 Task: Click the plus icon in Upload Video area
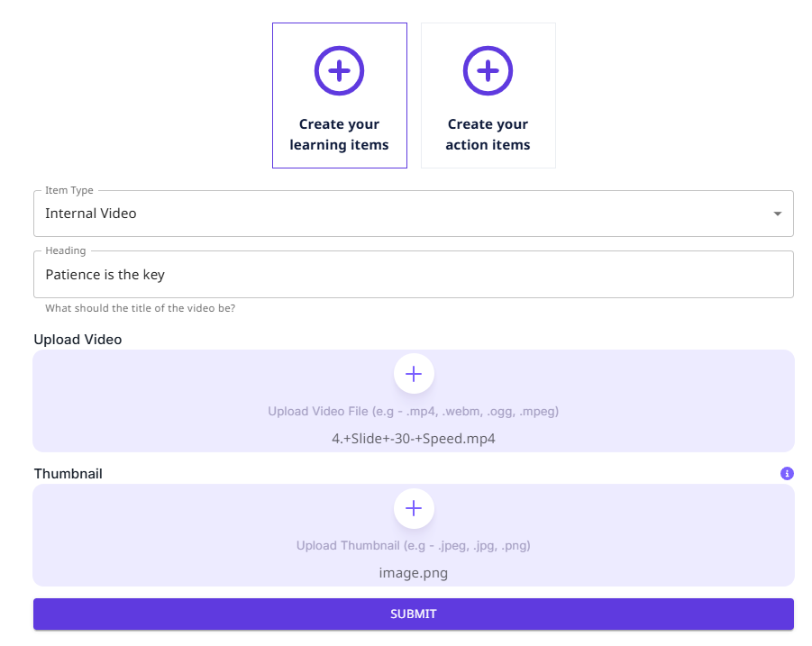point(414,374)
